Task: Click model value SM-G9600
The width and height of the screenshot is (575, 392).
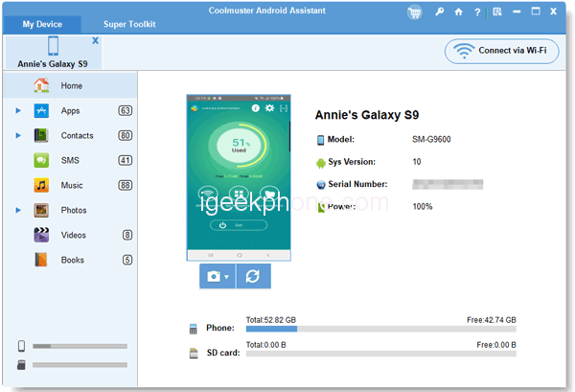Action: point(431,139)
